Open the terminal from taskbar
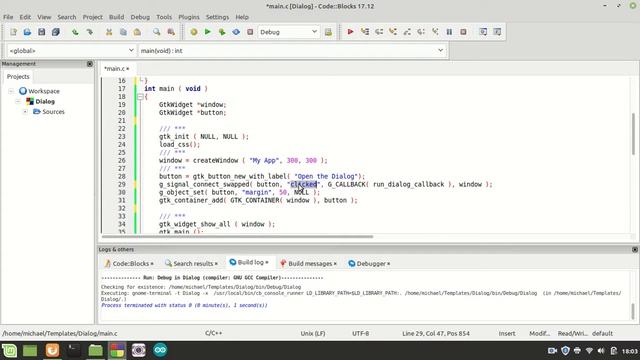Screen dimensions: 640x360 click(74, 350)
